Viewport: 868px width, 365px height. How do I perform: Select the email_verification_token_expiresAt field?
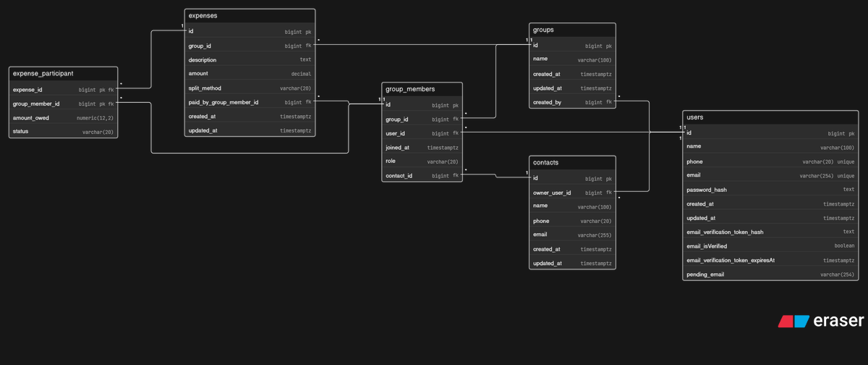[x=770, y=260]
